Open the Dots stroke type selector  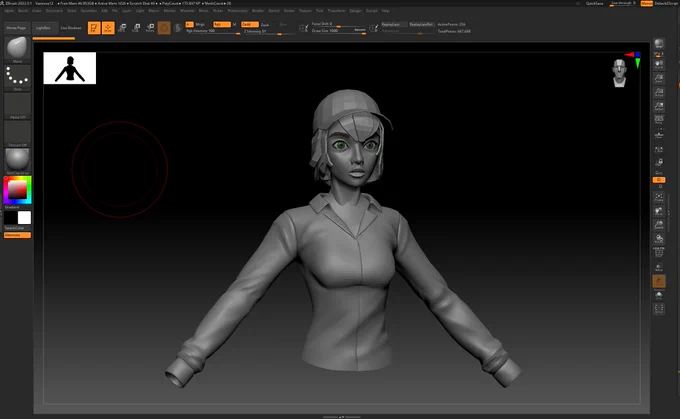click(x=17, y=76)
